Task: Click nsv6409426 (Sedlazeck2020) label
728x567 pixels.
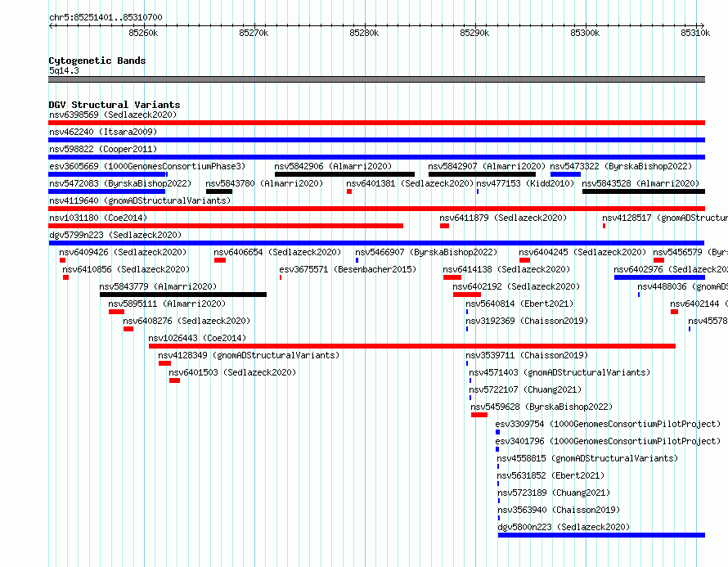Action: pos(123,252)
